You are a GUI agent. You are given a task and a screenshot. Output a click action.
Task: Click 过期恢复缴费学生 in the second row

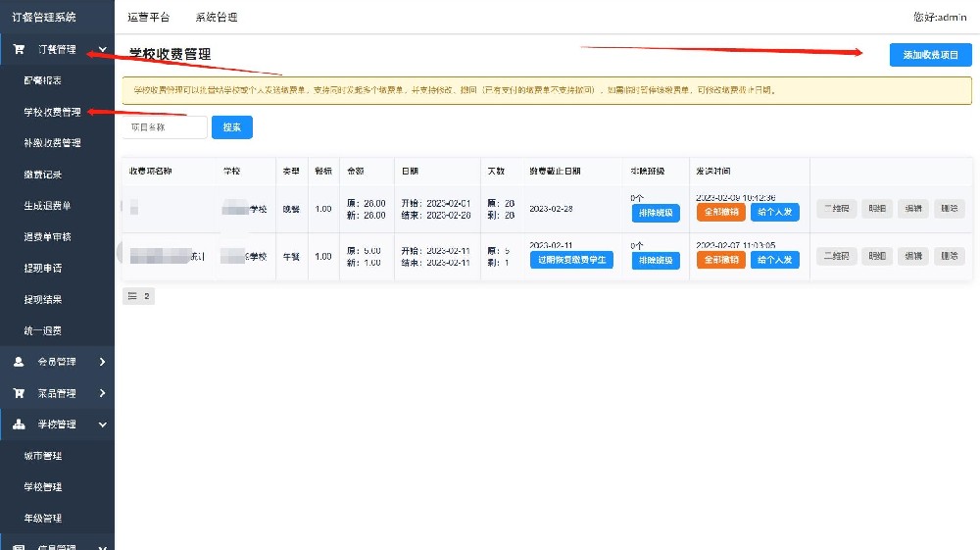point(571,260)
